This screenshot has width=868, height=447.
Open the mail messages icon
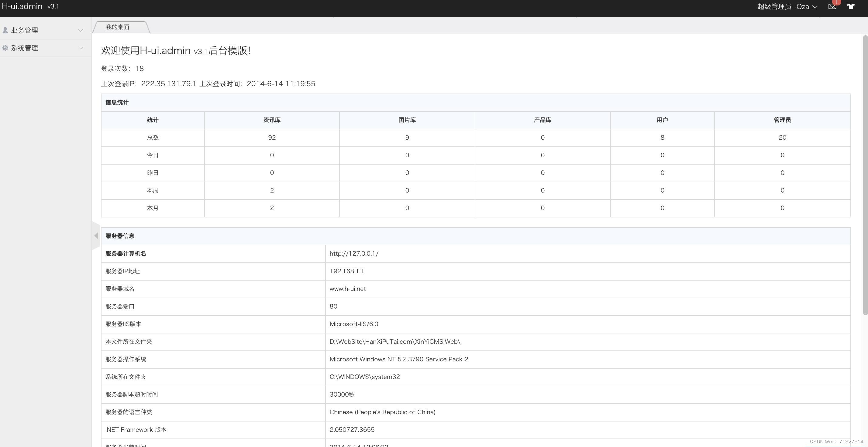click(832, 7)
